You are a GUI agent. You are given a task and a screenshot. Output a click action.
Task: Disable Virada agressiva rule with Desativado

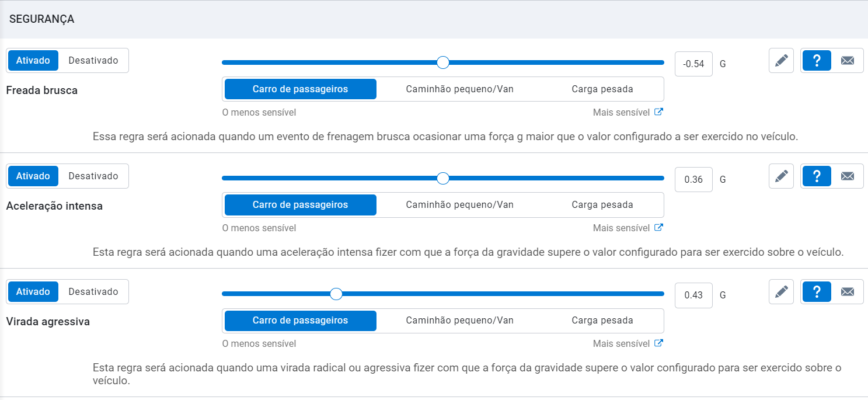[x=93, y=291]
